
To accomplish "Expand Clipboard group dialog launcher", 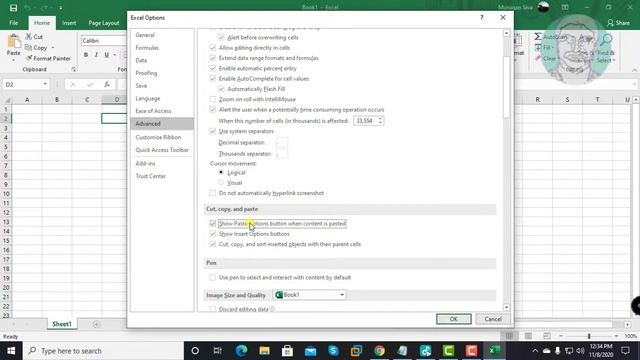I will [73, 69].
